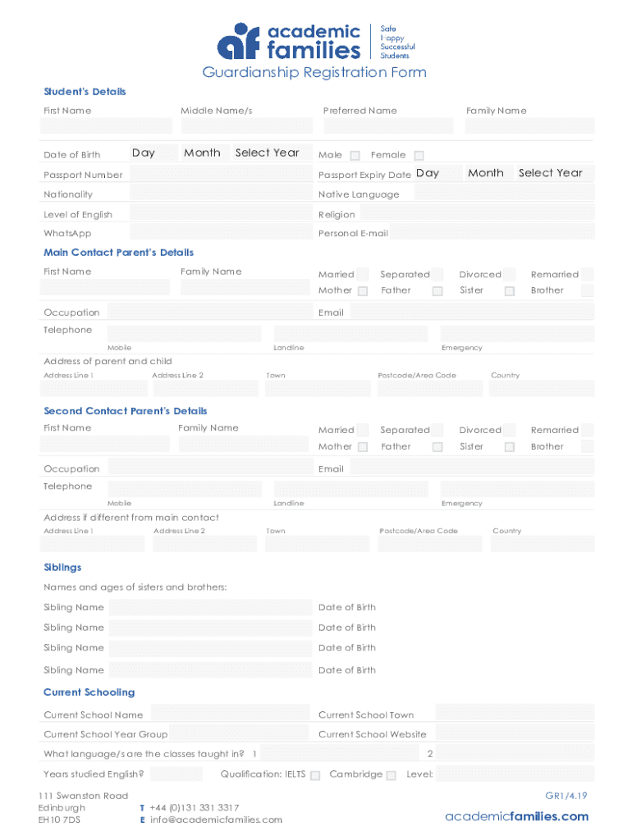Select the Cambridge qualification checkbox
The height and width of the screenshot is (840, 632).
(x=391, y=775)
